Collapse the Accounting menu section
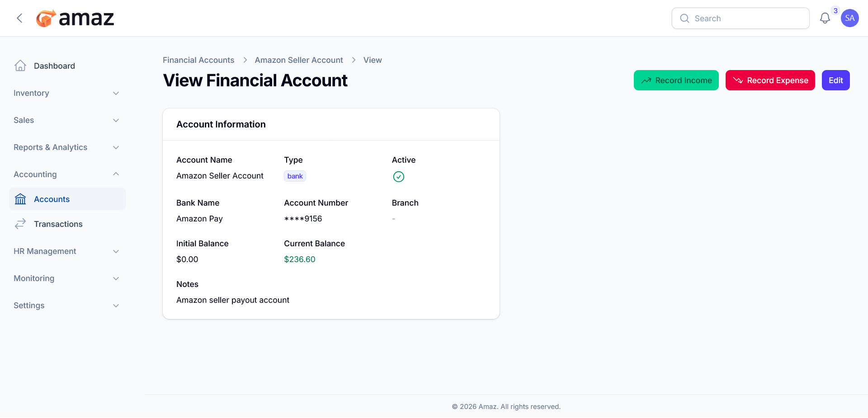The image size is (868, 418). click(x=67, y=174)
